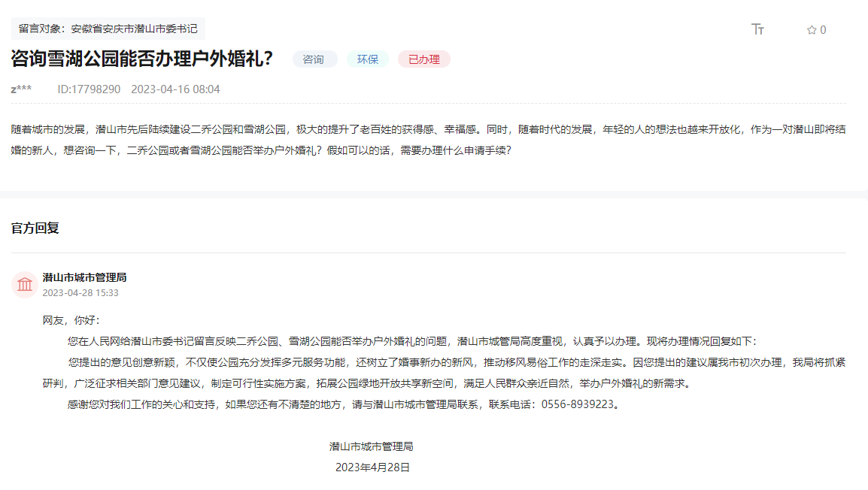The width and height of the screenshot is (868, 490).
Task: Click the contact phone number 0556-8939223
Action: pos(580,404)
